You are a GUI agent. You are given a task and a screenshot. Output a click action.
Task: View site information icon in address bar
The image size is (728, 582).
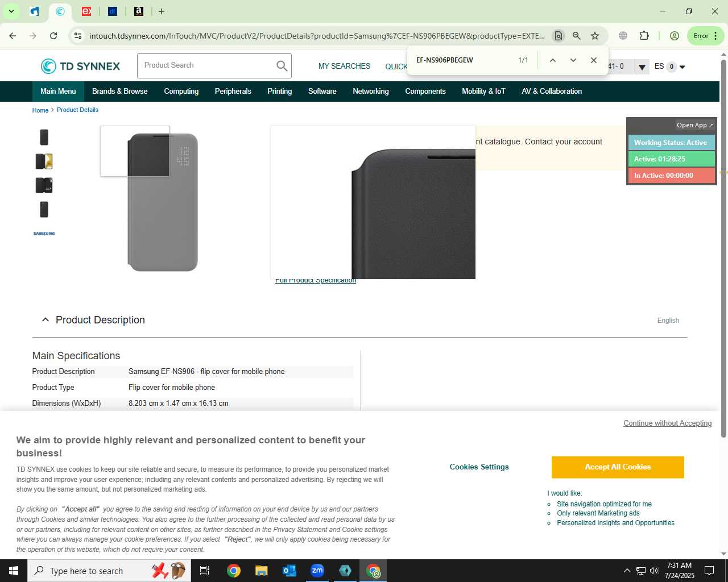point(78,36)
